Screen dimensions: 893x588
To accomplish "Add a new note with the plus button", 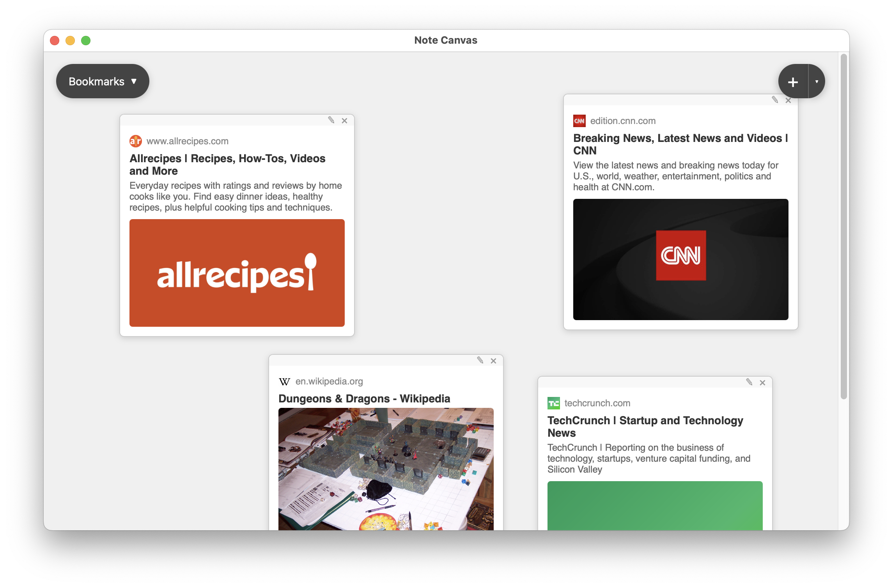I will pyautogui.click(x=793, y=81).
